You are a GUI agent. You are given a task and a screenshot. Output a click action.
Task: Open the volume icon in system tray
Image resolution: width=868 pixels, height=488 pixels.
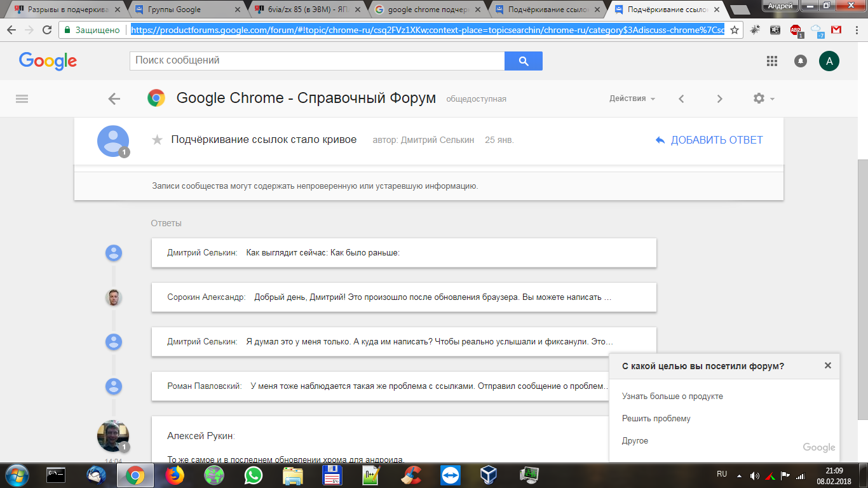pyautogui.click(x=754, y=475)
